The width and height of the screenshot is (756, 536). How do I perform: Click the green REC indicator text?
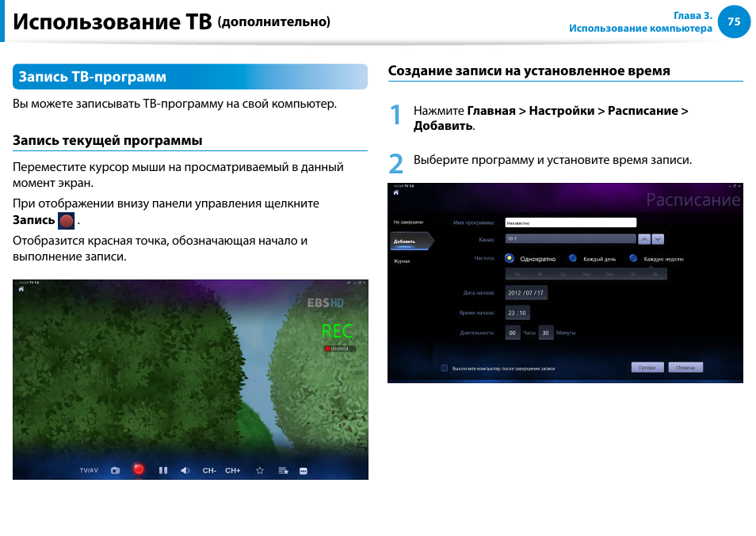click(x=337, y=331)
